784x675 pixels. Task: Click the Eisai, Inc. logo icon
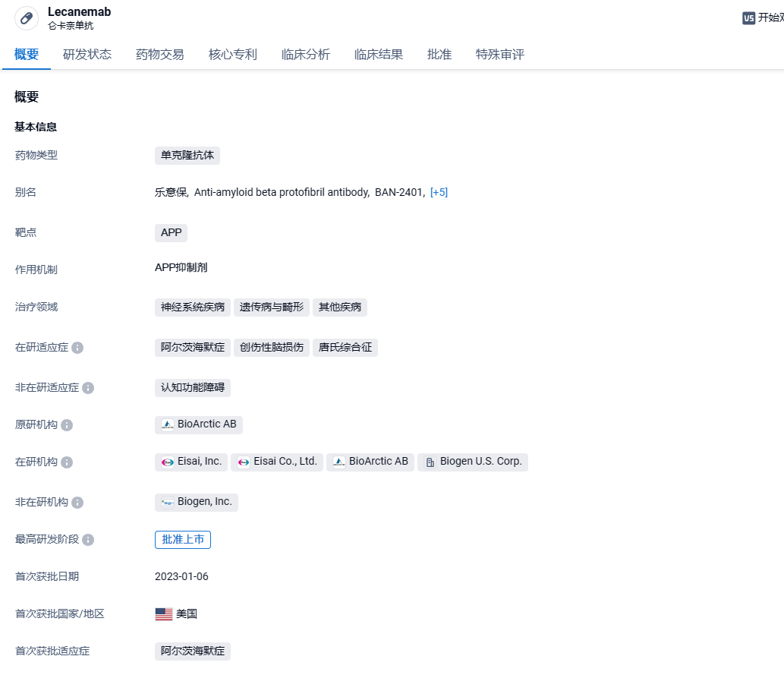[168, 462]
